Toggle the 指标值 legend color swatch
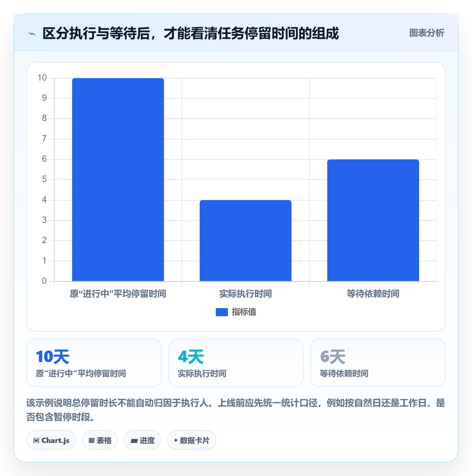The width and height of the screenshot is (472, 476). (x=222, y=312)
